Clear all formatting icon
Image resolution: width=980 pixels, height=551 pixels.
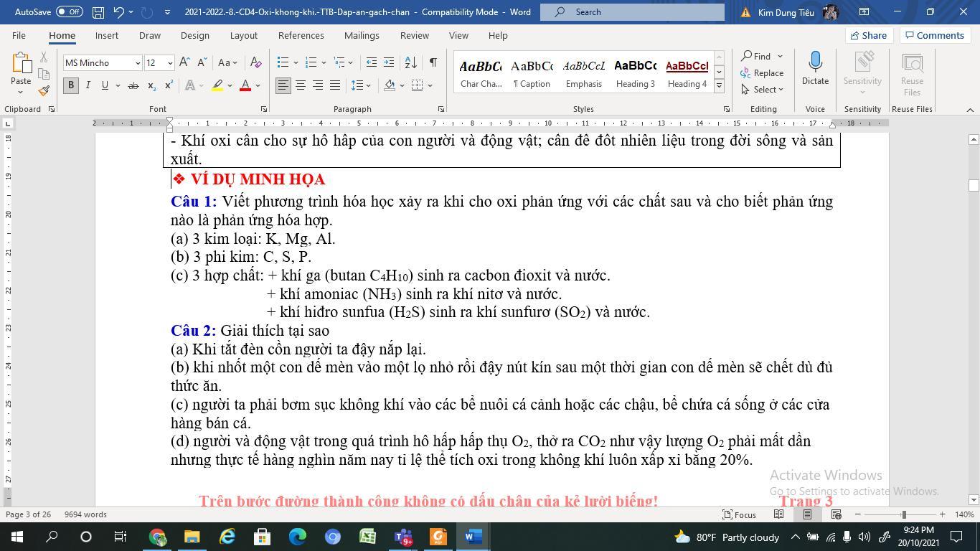(x=256, y=62)
